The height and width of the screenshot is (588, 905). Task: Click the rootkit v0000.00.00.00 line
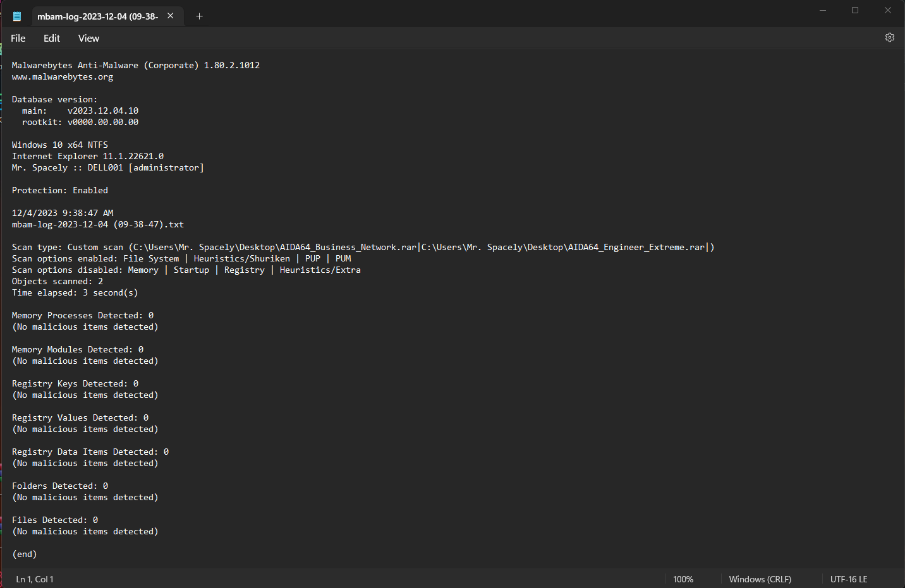coord(80,123)
